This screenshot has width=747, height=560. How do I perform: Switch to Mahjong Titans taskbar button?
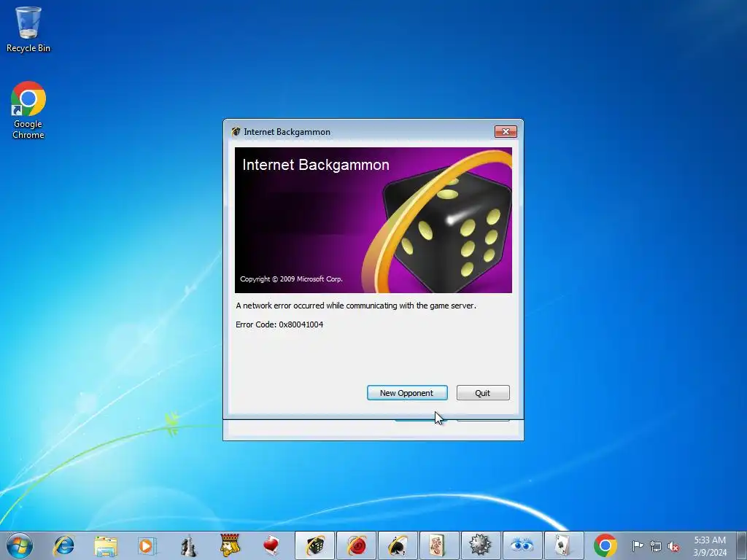click(x=439, y=545)
